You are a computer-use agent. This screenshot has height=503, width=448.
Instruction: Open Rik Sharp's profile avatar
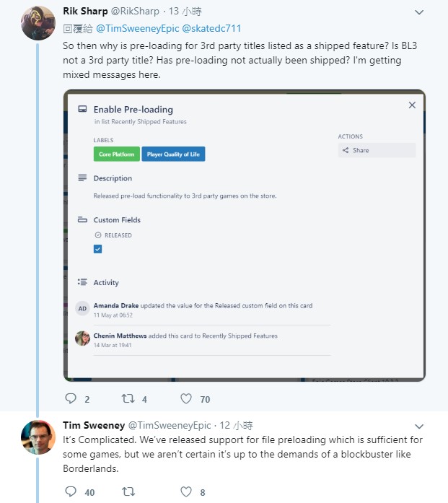pyautogui.click(x=38, y=23)
